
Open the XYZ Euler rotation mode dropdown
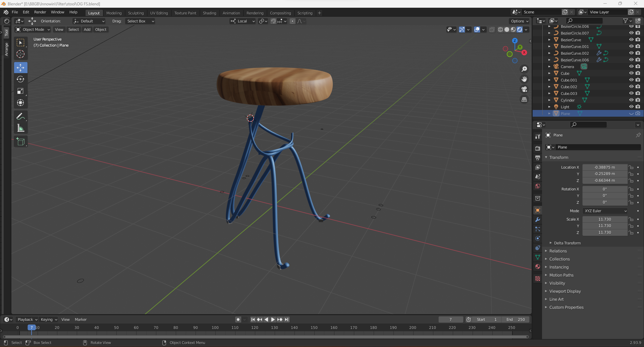605,211
